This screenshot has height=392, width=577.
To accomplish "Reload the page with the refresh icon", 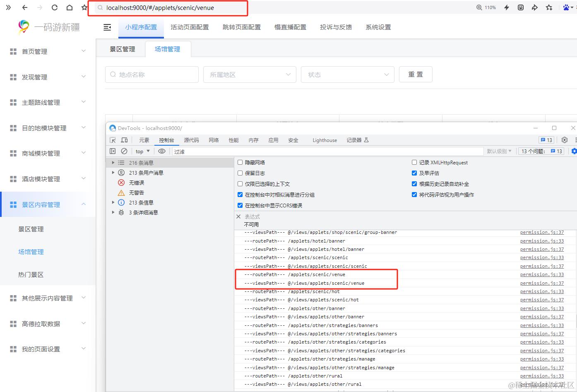I will point(55,7).
